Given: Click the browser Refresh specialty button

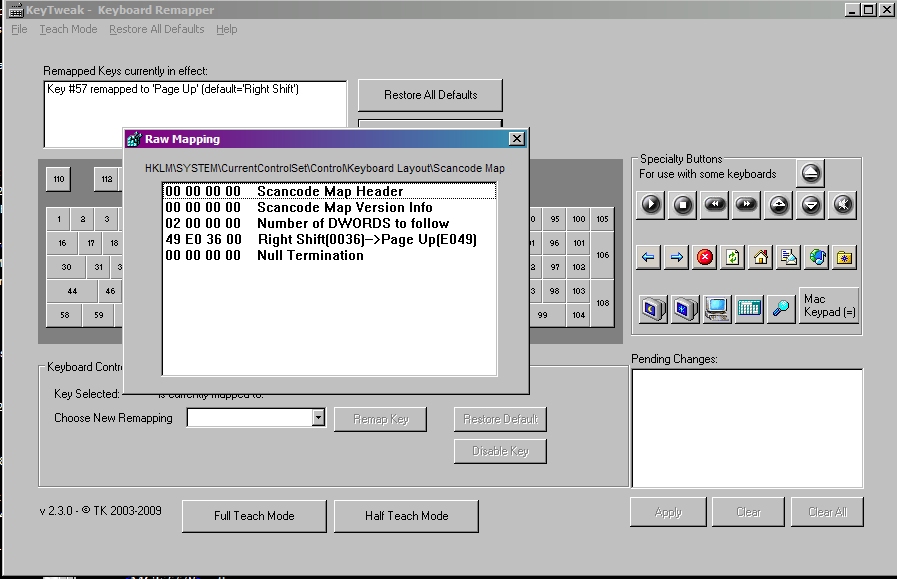Looking at the screenshot, I should tap(733, 257).
